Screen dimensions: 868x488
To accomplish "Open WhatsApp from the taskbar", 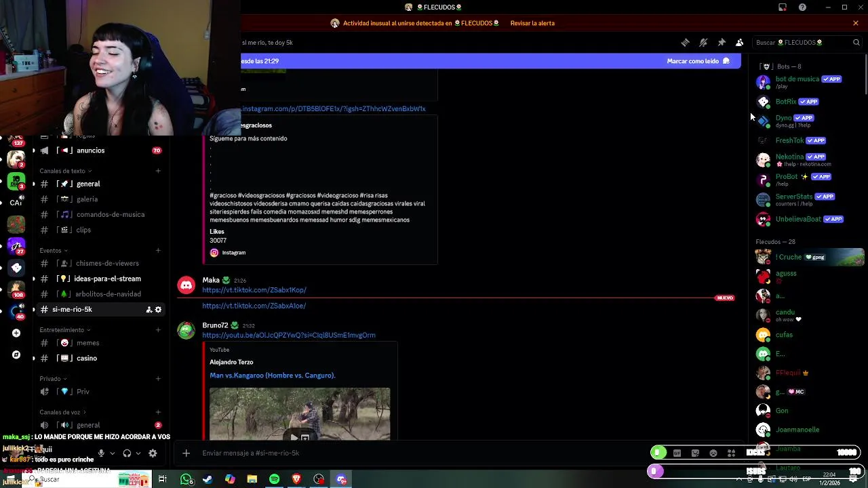I will pyautogui.click(x=186, y=479).
